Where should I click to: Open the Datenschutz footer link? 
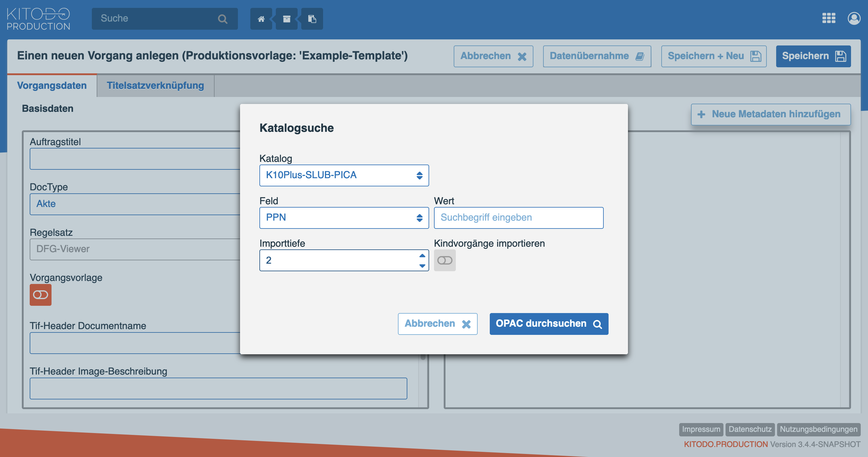tap(750, 429)
